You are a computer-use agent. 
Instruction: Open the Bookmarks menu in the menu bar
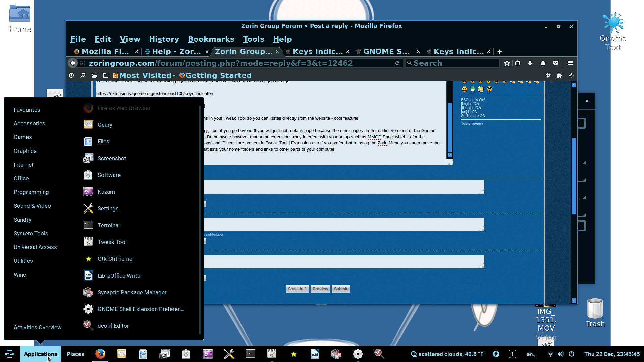point(211,39)
